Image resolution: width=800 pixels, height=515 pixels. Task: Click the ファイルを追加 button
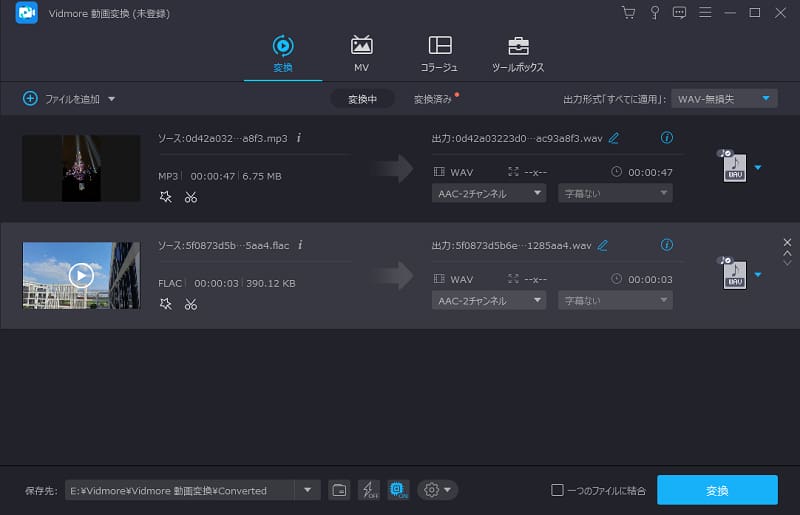(x=61, y=99)
